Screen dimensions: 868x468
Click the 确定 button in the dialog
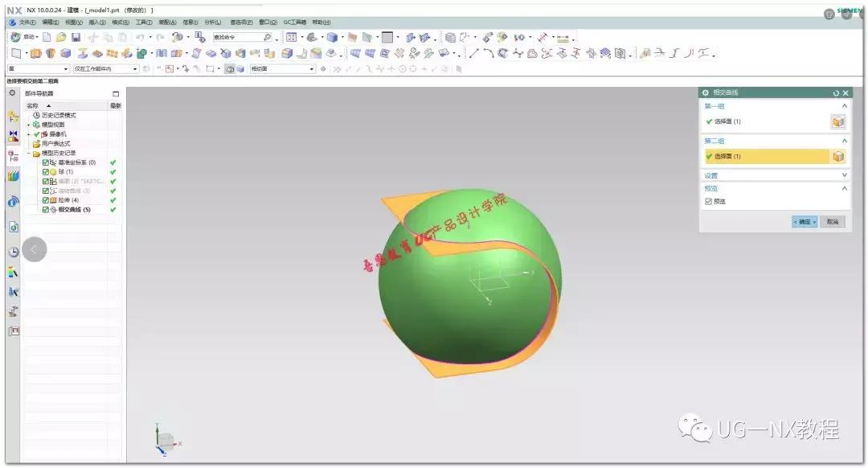[x=804, y=221]
